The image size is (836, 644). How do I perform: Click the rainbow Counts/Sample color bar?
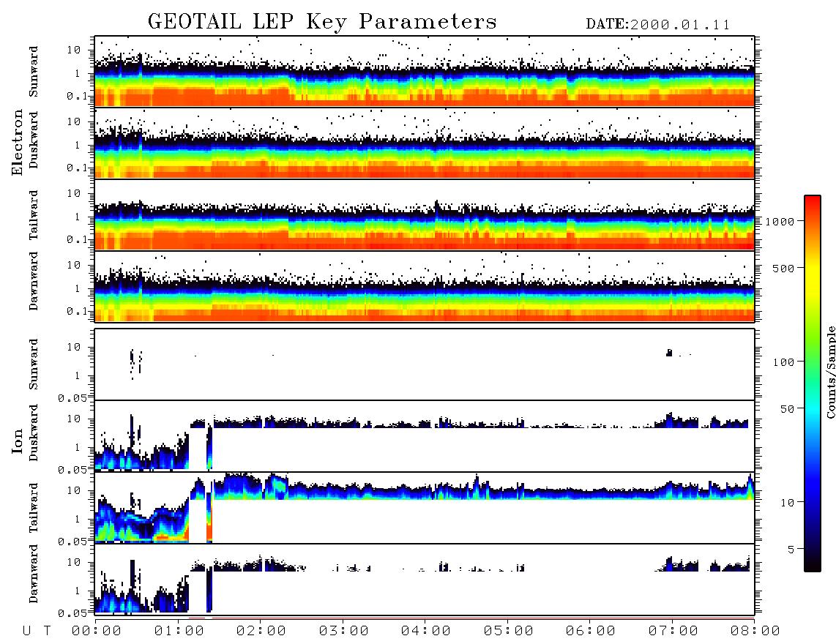click(x=813, y=383)
